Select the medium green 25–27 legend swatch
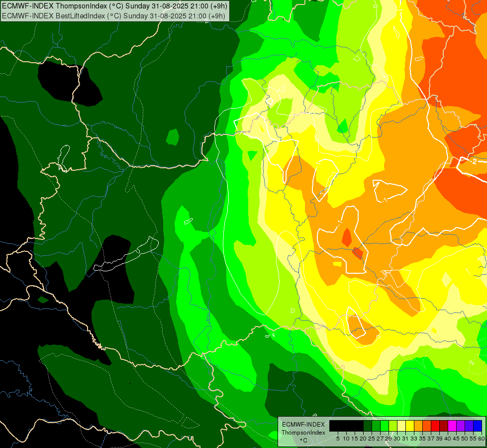This screenshot has height=448, width=487. click(376, 426)
